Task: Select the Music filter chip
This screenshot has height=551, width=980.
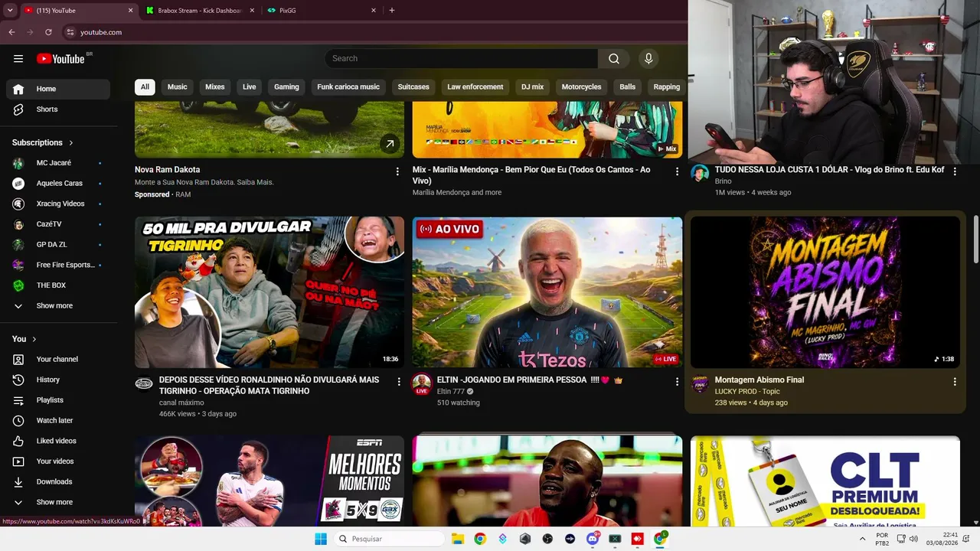Action: point(178,87)
